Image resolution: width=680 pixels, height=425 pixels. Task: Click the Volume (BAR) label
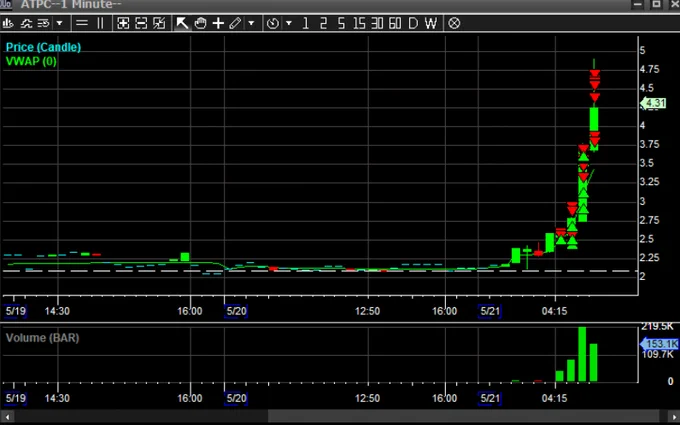[x=42, y=338]
